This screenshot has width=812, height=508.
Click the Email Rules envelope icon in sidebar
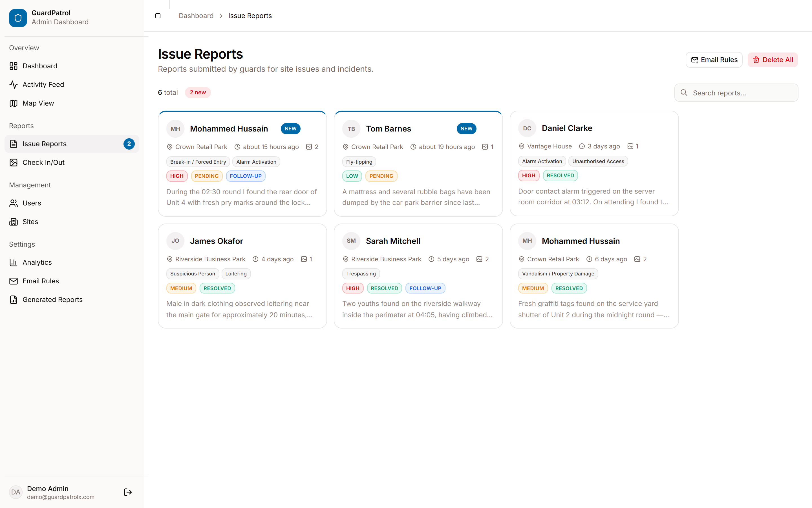pyautogui.click(x=14, y=281)
